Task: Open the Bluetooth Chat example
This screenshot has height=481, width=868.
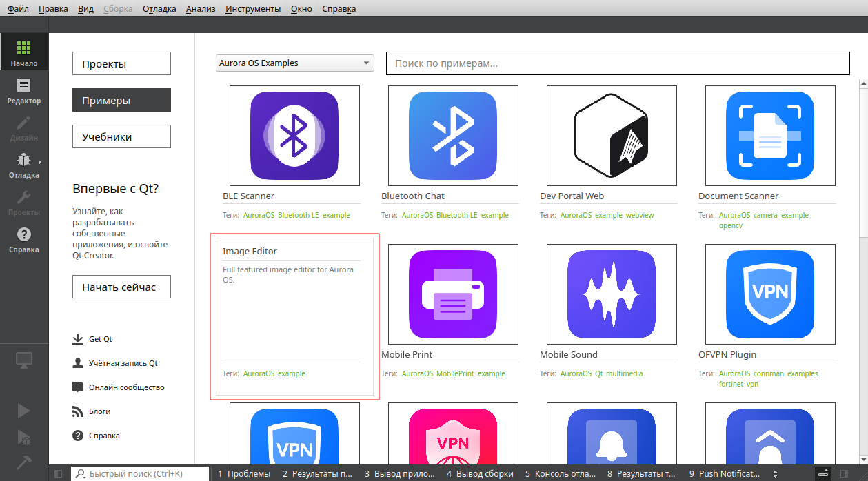Action: pos(453,135)
